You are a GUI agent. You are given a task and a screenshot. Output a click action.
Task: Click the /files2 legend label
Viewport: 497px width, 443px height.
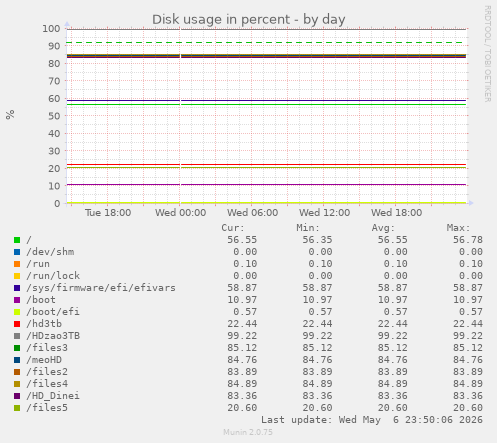coord(47,372)
